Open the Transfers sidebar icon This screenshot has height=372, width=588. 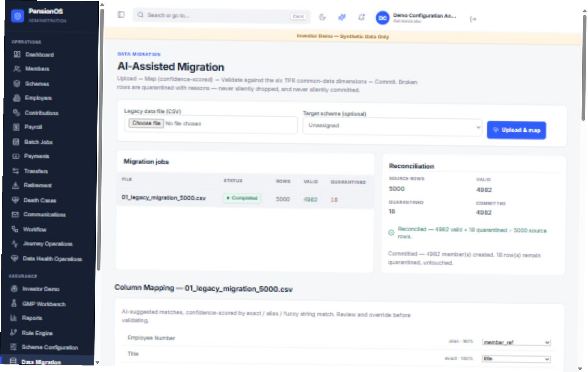[x=16, y=171]
